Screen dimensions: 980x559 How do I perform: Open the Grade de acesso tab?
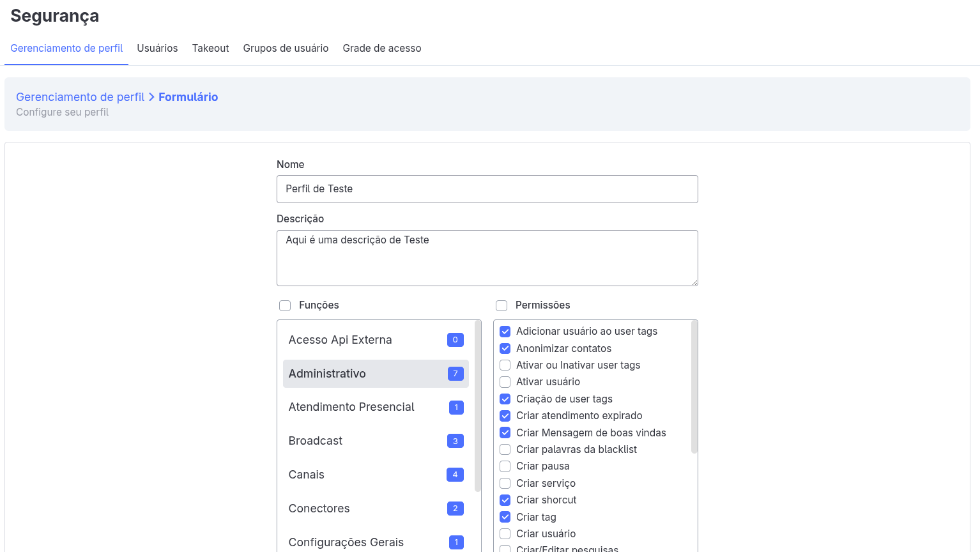(381, 49)
